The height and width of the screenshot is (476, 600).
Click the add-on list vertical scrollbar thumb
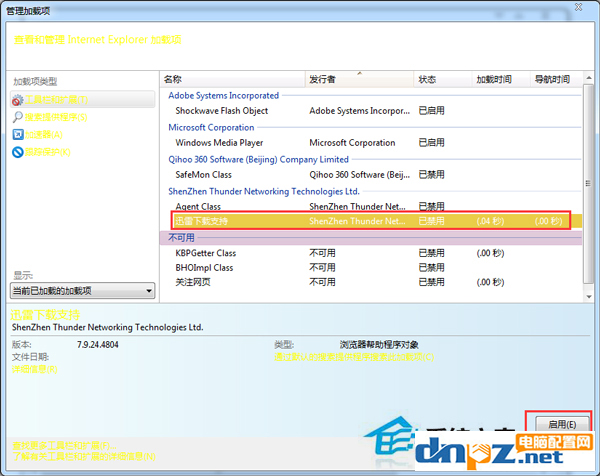coord(589,184)
